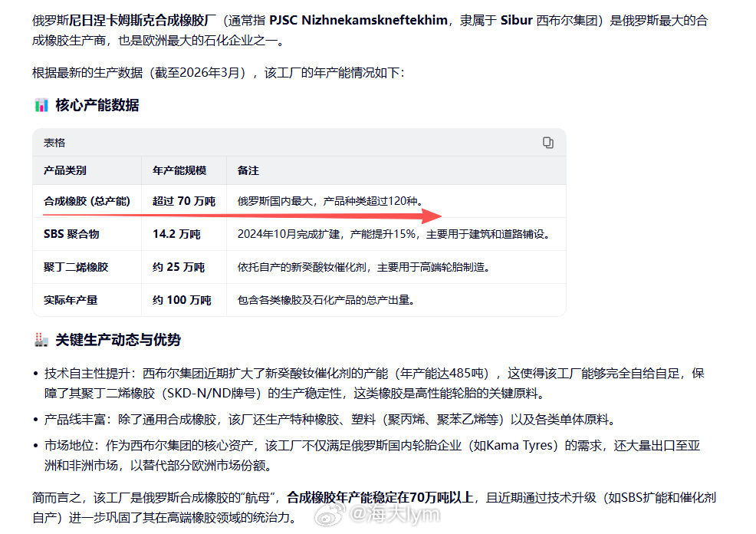
Task: Click the Kama Tyres mention in the text
Action: coord(518,445)
